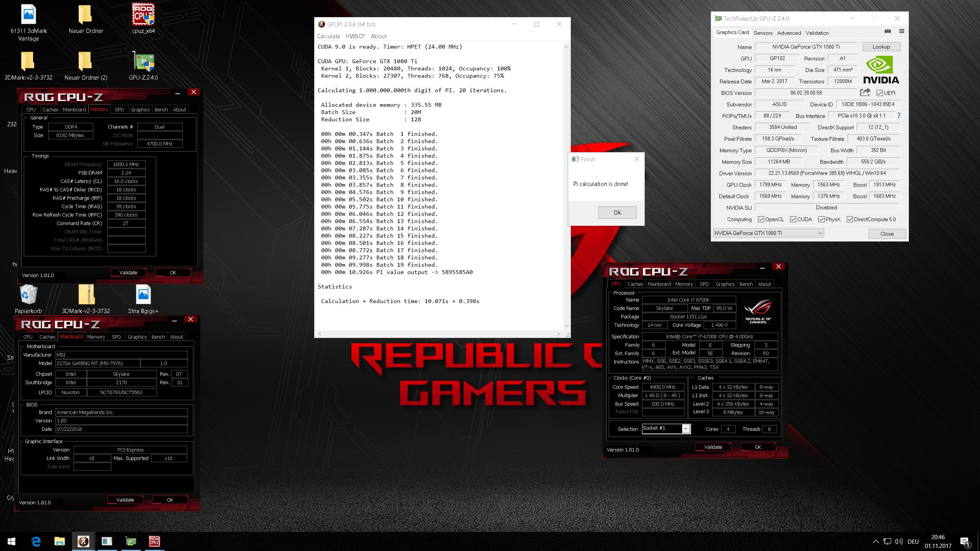Select Graphics tab in the Mainboard CPU-Z window

[x=137, y=337]
